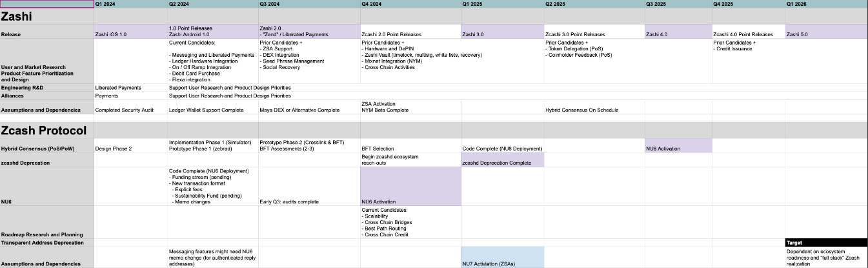Click the Zashi section heading
The height and width of the screenshot is (268, 868).
[47, 16]
